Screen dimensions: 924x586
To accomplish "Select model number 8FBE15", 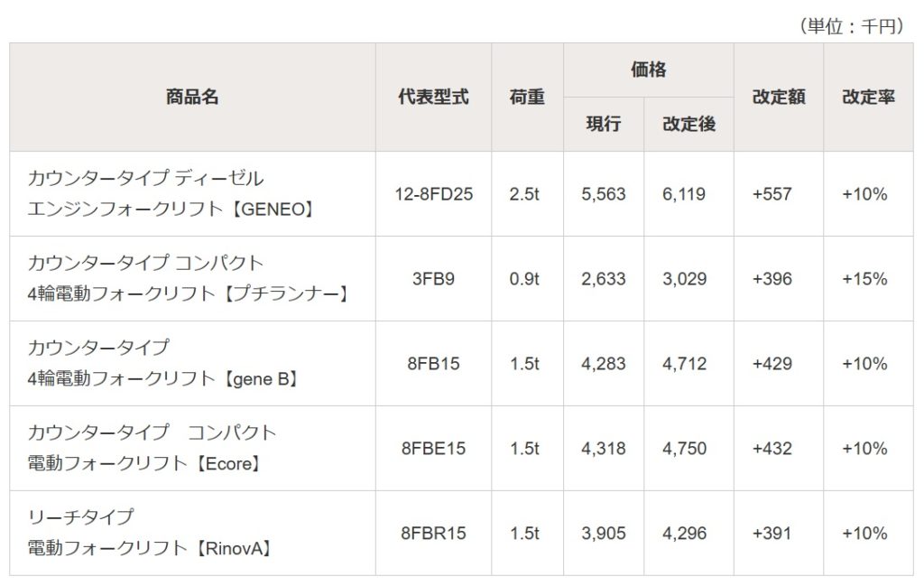I will (433, 449).
